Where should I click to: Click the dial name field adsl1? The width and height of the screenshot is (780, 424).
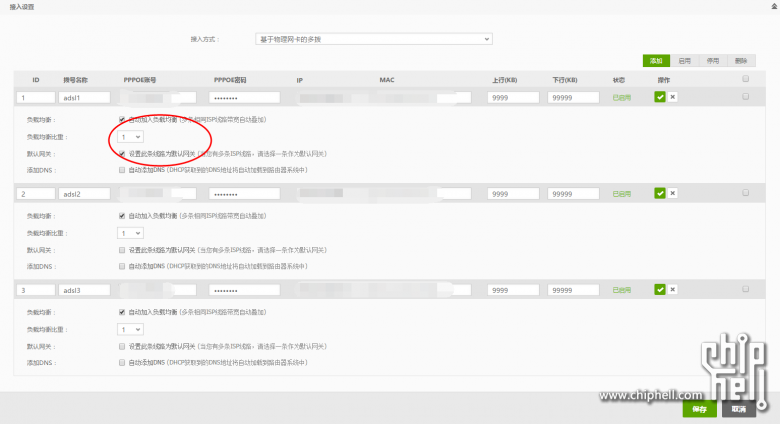click(84, 98)
